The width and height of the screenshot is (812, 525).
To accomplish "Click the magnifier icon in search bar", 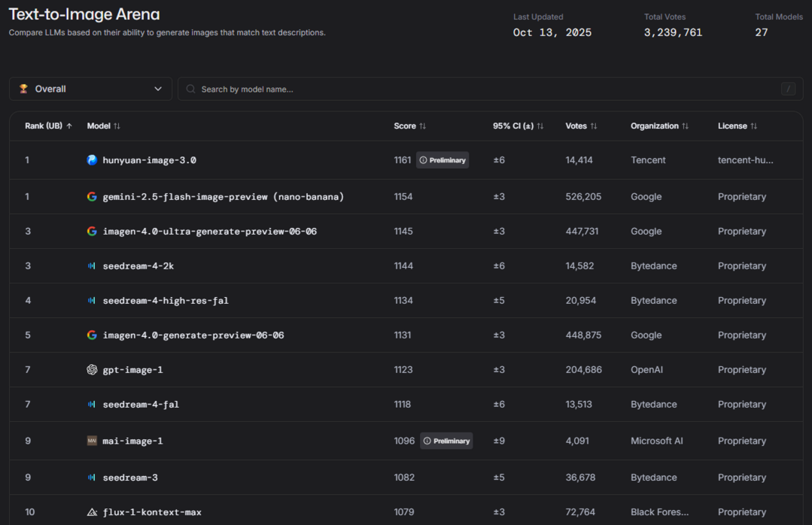I will point(191,89).
